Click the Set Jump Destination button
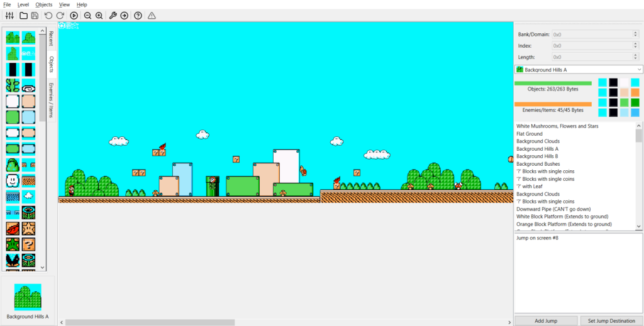This screenshot has width=644, height=326. [x=611, y=321]
